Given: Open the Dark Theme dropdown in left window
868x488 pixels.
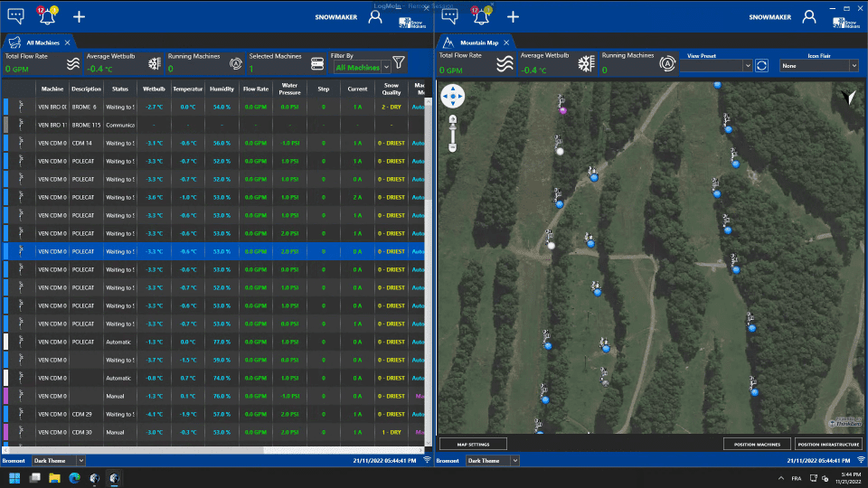Looking at the screenshot, I should 85,461.
